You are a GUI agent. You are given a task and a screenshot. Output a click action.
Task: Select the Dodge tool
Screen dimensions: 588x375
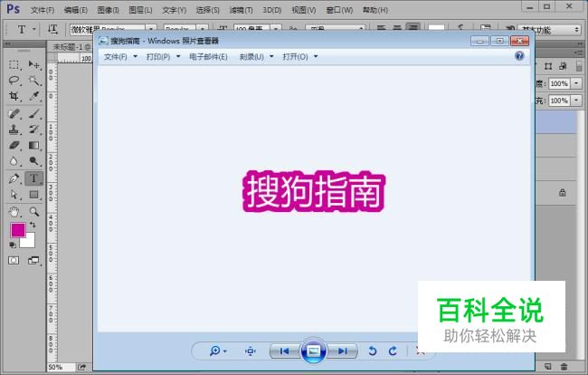pos(34,161)
